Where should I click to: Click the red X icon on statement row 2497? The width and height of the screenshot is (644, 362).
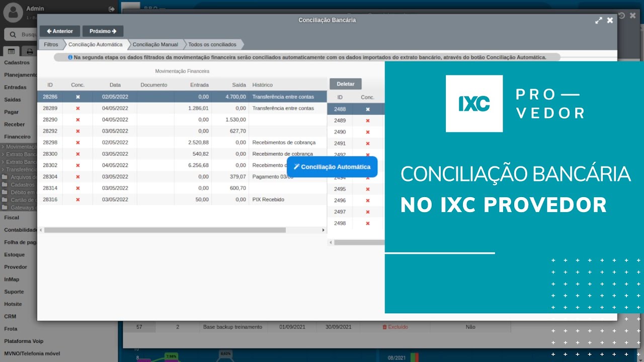click(367, 212)
